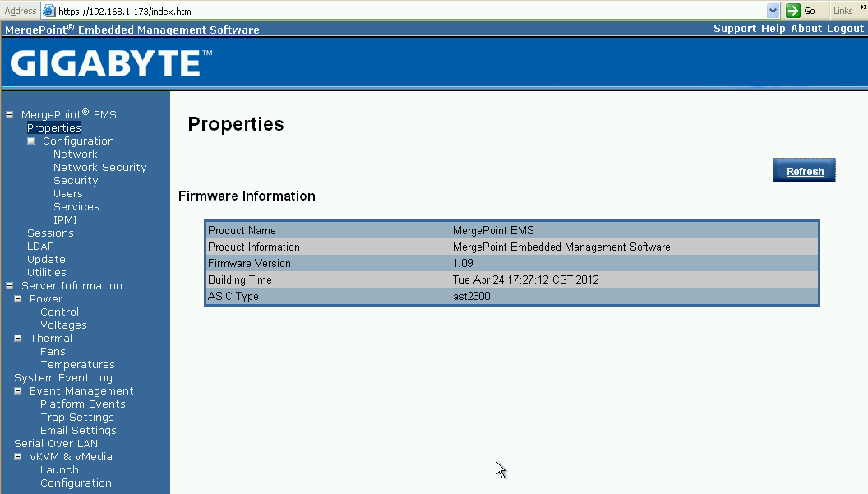868x494 pixels.
Task: Click the Product Name value MergePoint EMS
Action: pos(493,230)
